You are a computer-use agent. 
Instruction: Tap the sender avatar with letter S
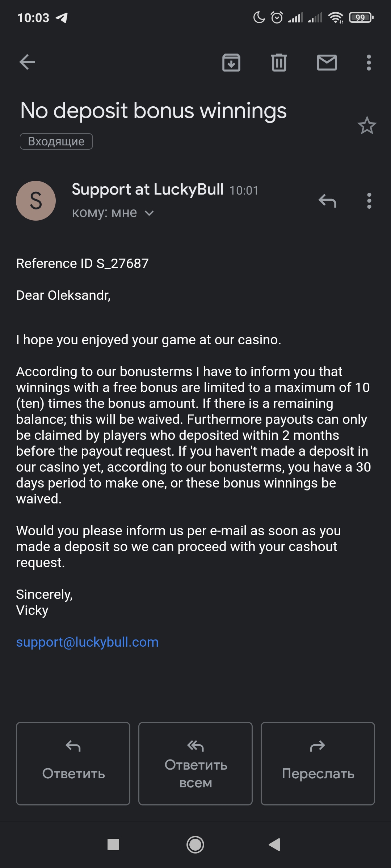coord(36,201)
